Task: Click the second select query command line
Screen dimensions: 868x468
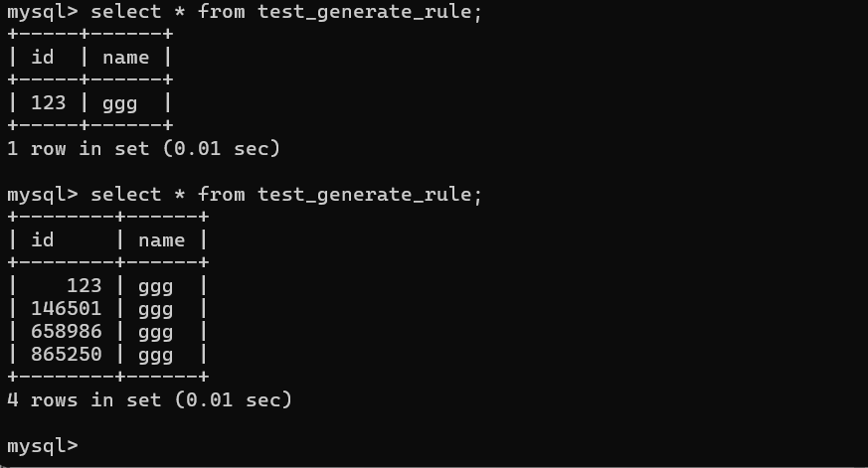Action: coord(245,195)
